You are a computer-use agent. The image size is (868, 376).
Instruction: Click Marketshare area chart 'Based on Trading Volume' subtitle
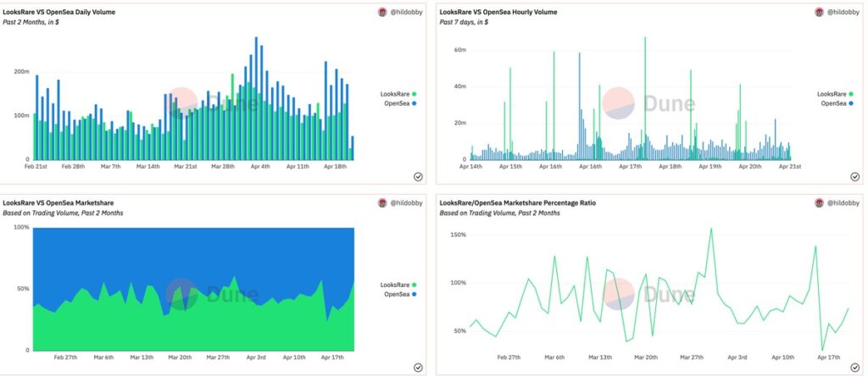point(63,213)
